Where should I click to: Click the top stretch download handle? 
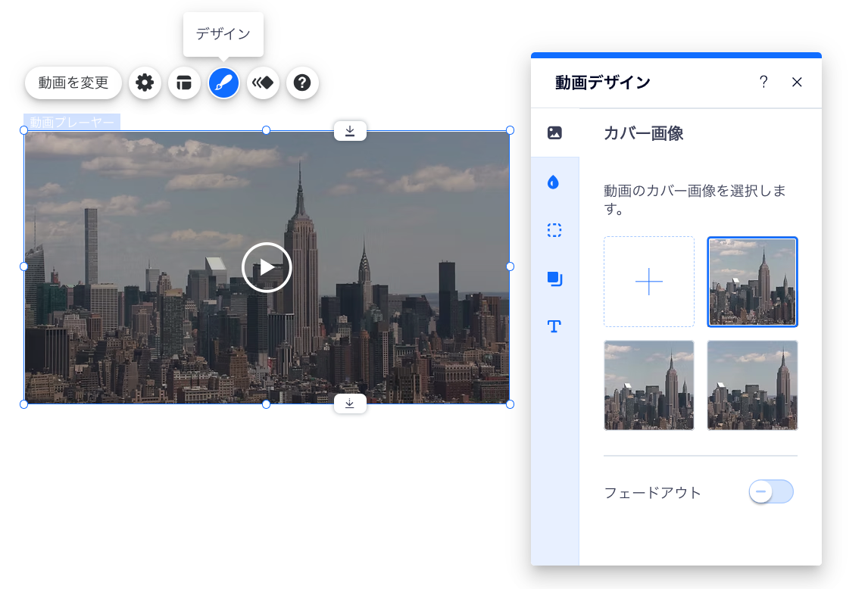(350, 131)
